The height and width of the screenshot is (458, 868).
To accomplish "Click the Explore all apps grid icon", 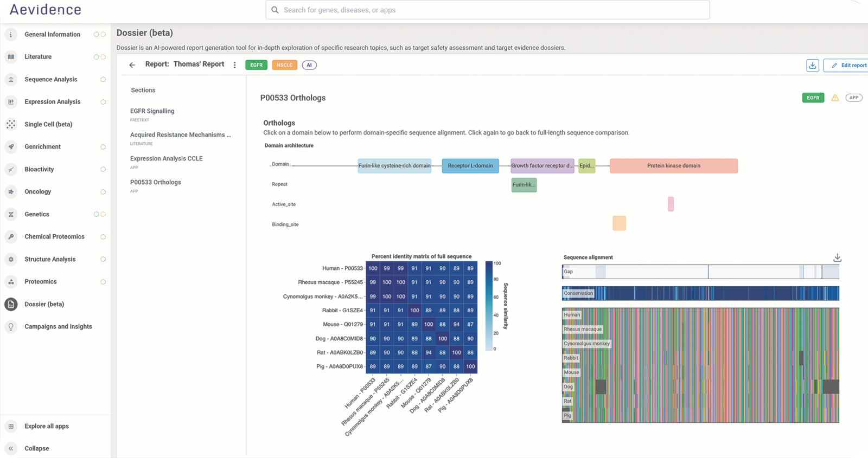I will click(x=11, y=427).
